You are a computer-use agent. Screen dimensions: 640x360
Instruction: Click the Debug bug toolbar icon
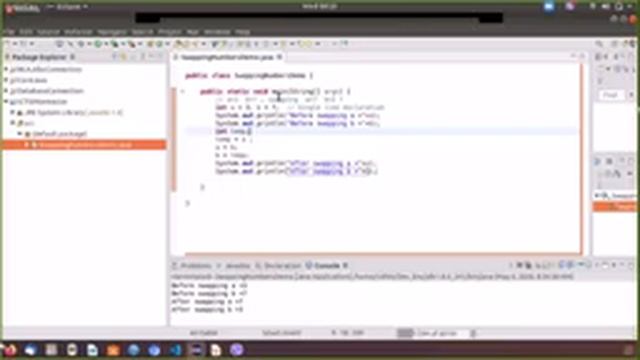click(x=81, y=44)
